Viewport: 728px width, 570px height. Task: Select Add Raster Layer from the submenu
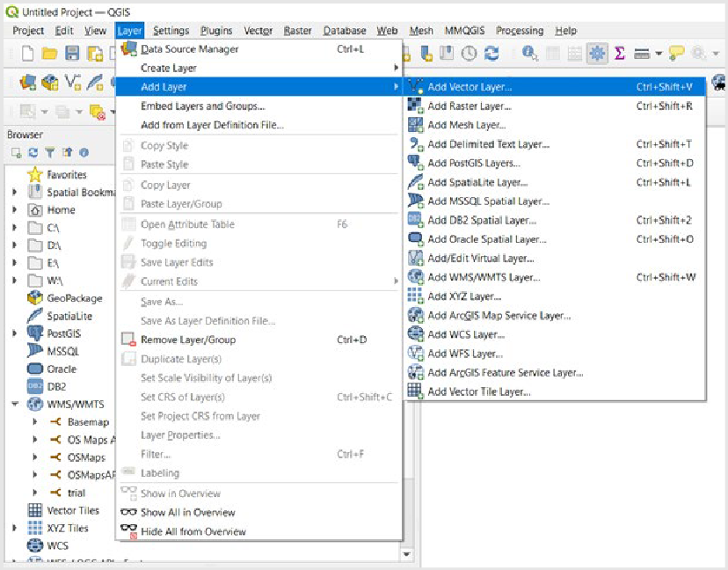click(x=556, y=106)
